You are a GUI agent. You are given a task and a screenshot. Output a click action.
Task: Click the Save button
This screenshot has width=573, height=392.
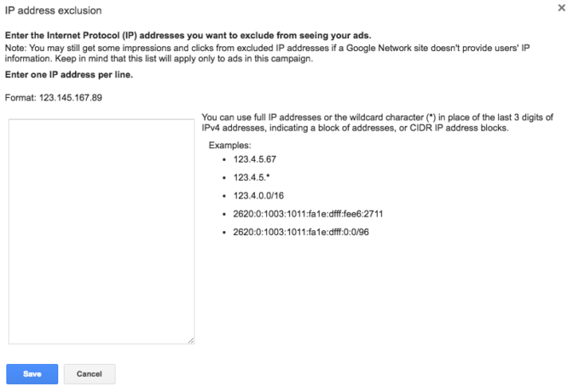pyautogui.click(x=32, y=373)
